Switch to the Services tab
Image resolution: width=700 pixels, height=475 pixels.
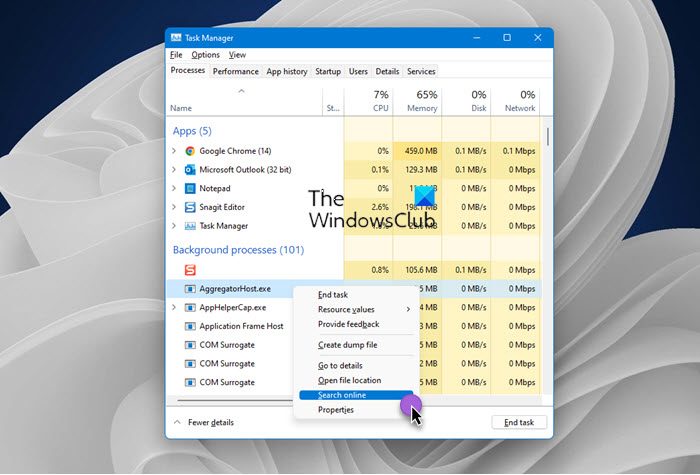[x=421, y=71]
